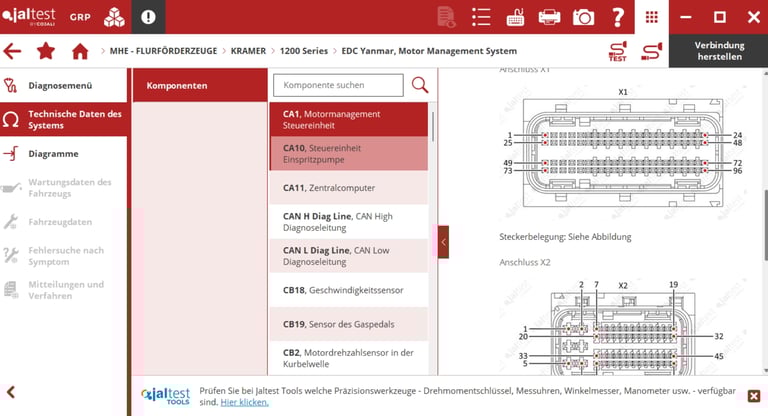The image size is (768, 416).
Task: Click the Fahrzeugdaten wrench icon
Action: pyautogui.click(x=10, y=221)
